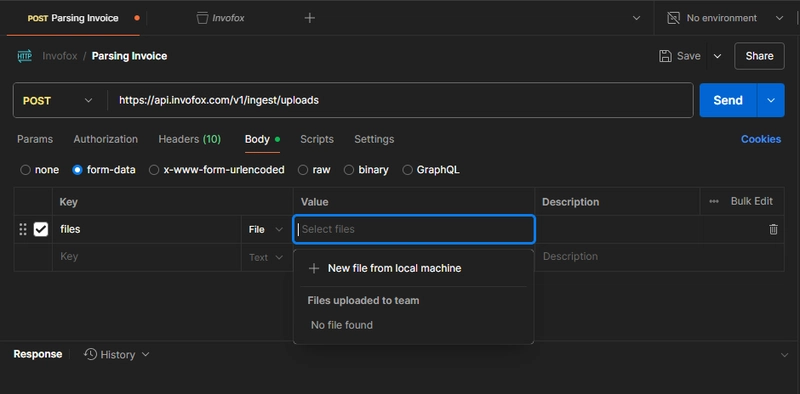Click the No environment icon

(673, 18)
